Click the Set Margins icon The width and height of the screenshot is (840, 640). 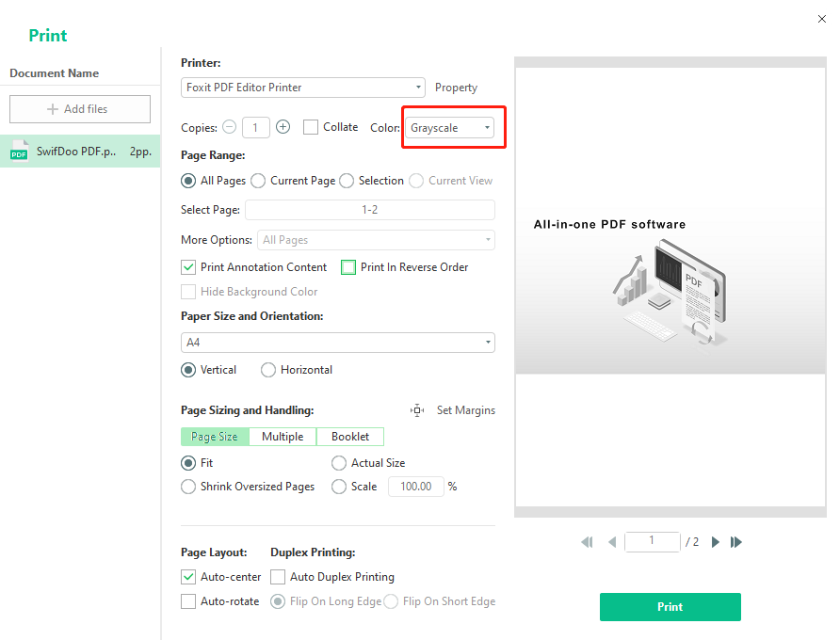[417, 410]
